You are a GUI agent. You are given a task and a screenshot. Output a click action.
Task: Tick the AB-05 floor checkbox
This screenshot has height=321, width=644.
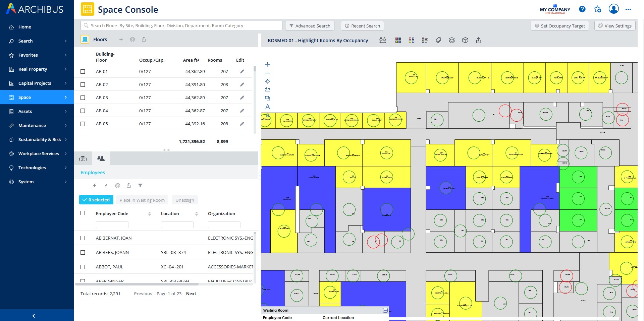pos(83,124)
